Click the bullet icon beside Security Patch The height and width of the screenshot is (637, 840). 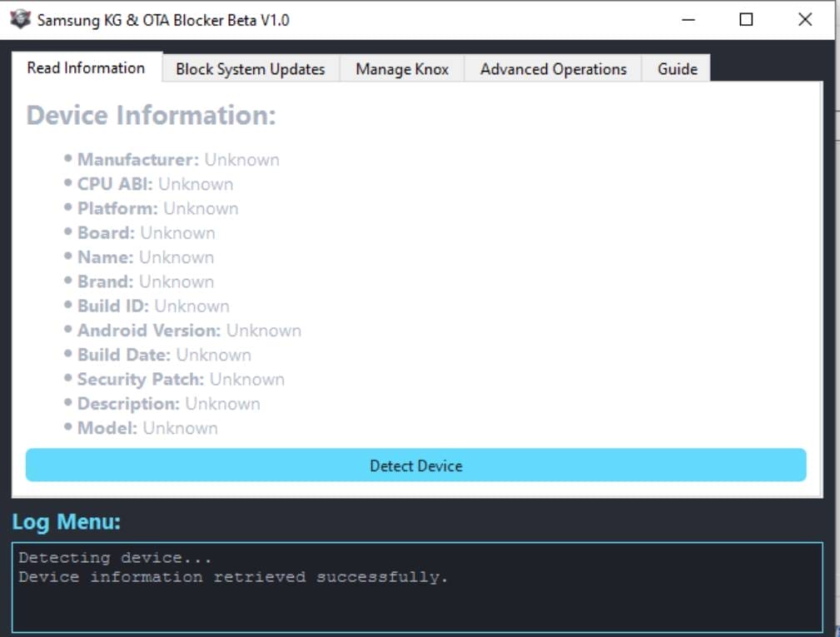[x=68, y=379]
